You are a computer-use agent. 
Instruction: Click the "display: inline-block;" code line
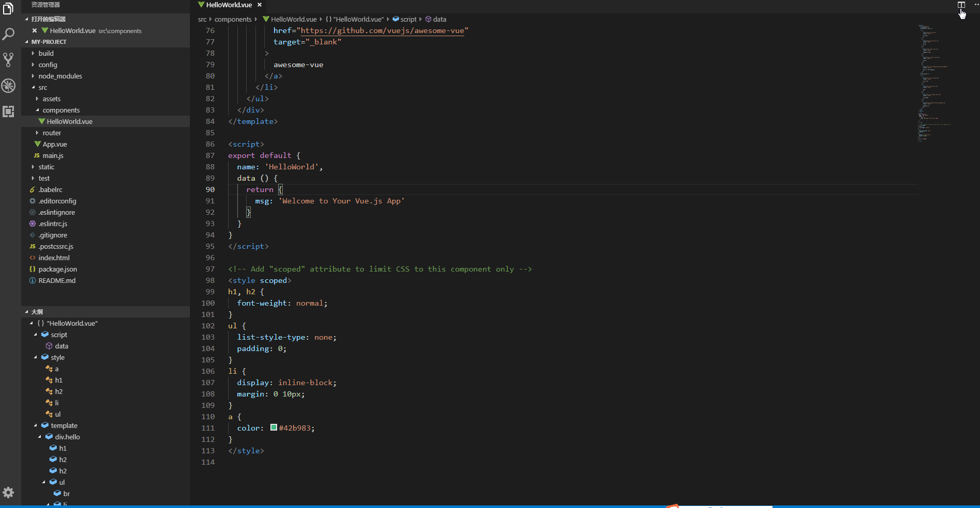point(287,383)
